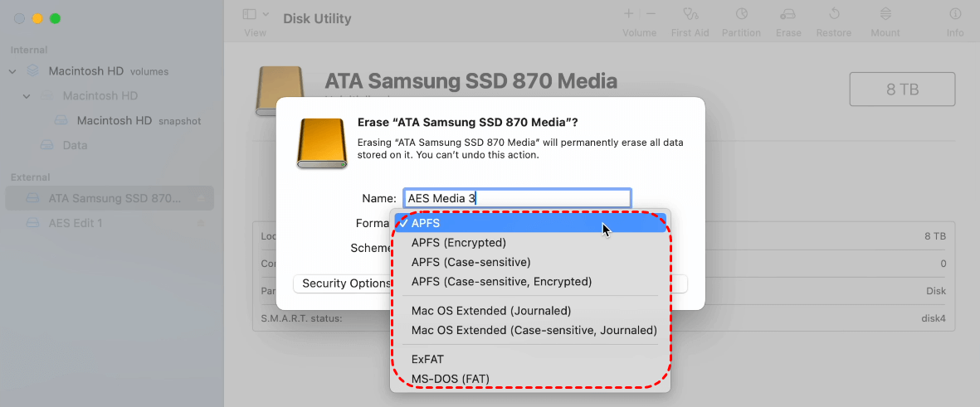Add a volume with the plus icon
Screen dimensions: 980x407
tap(628, 14)
